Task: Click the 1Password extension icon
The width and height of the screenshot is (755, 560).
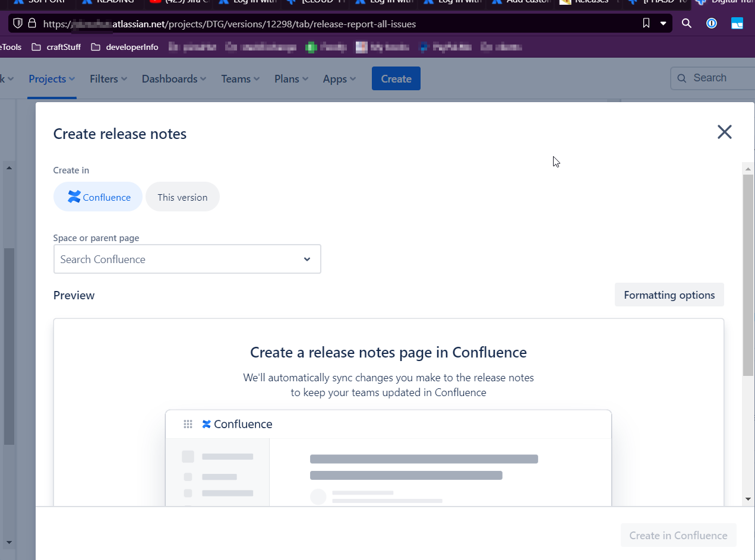Action: (712, 24)
